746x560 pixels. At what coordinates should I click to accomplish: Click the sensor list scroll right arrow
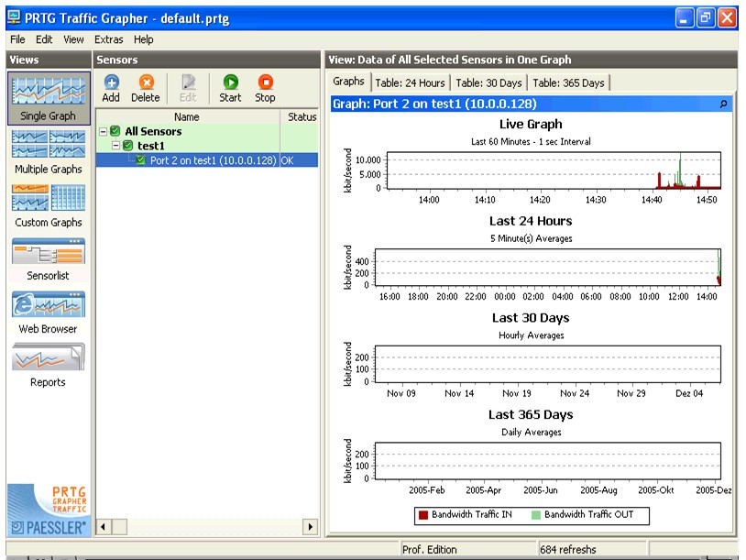pos(310,527)
